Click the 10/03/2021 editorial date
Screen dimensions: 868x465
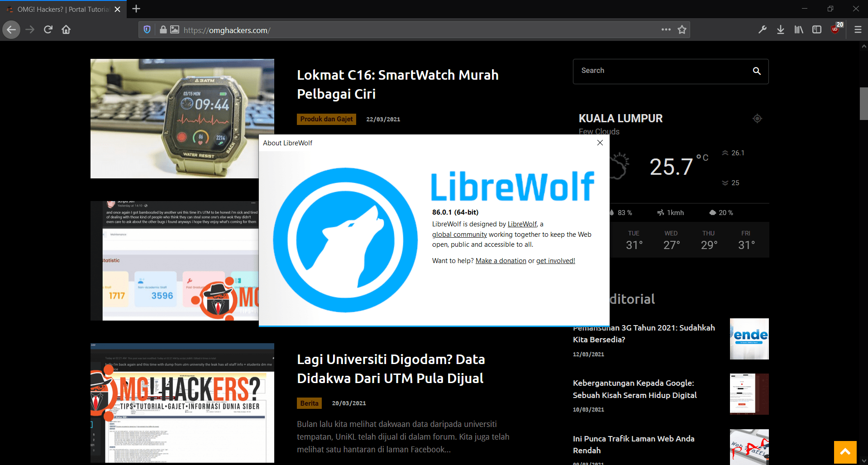pos(588,410)
